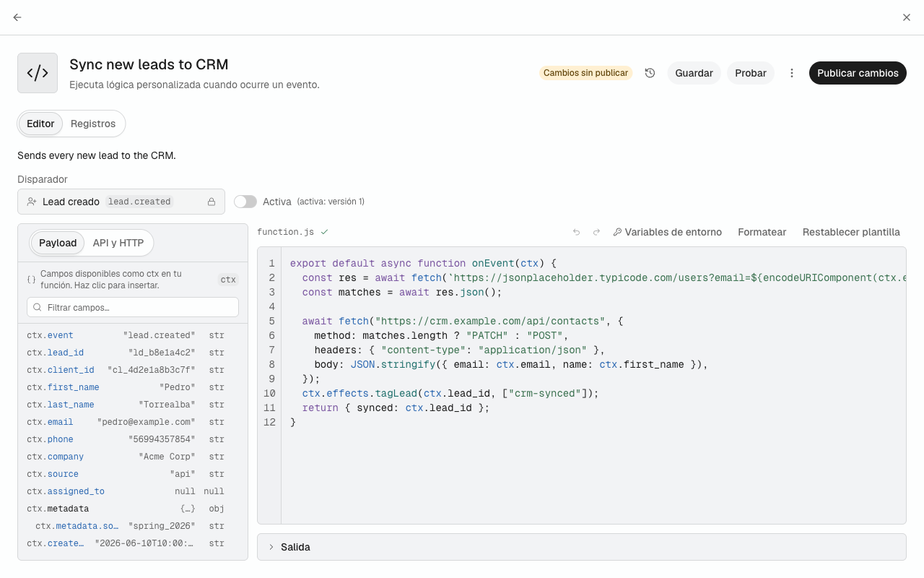Click the Probar button
The width and height of the screenshot is (924, 578).
click(x=751, y=73)
